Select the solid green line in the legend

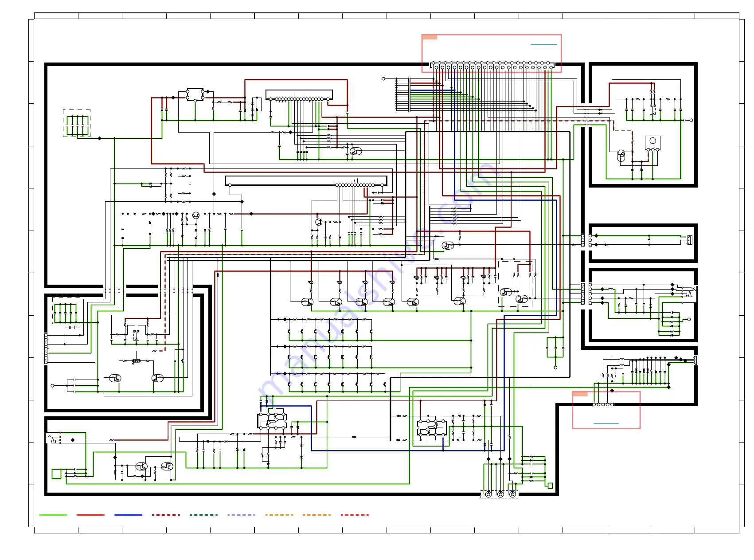click(x=53, y=515)
